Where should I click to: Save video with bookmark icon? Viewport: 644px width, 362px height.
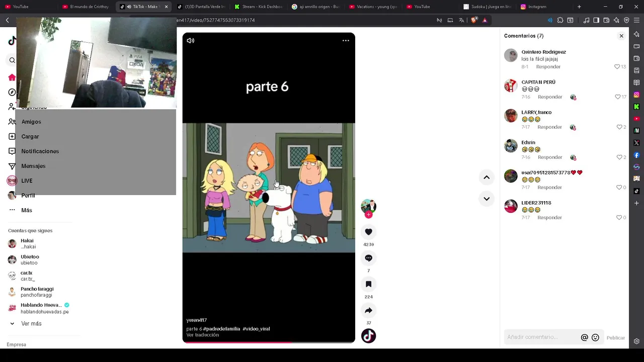(x=368, y=284)
